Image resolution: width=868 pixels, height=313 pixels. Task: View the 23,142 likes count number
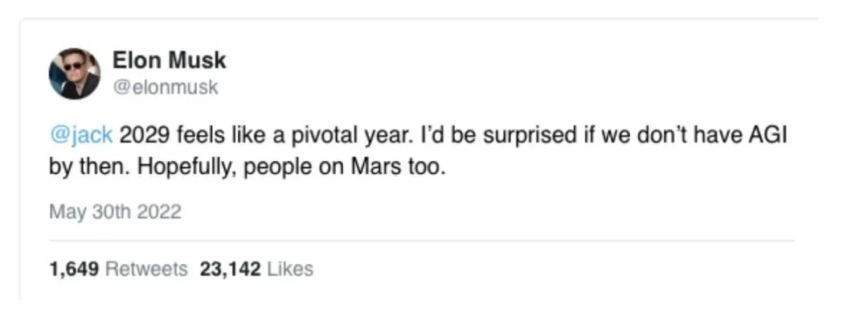(231, 270)
